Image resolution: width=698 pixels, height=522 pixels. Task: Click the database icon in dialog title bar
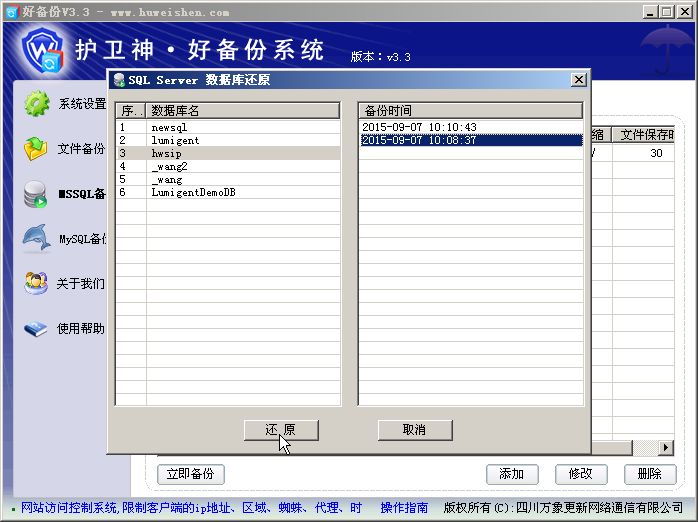click(119, 80)
